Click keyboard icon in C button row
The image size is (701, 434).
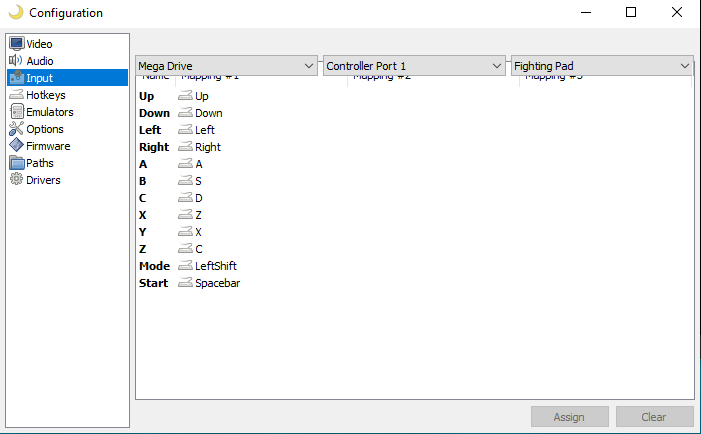pos(185,198)
